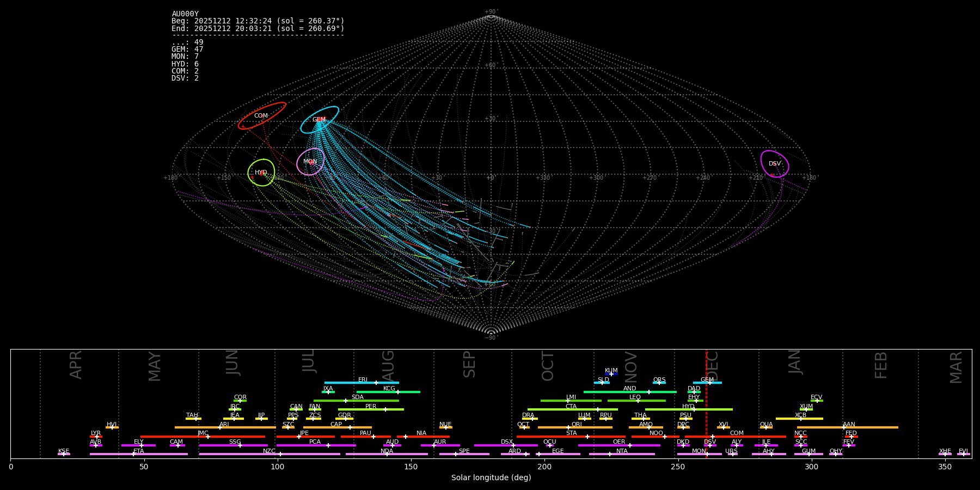Click the GEM: 47 count in legend
This screenshot has height=490, width=980.
coord(187,50)
